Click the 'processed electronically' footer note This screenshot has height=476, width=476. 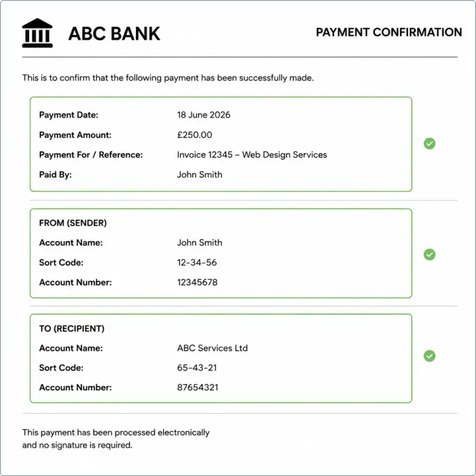pyautogui.click(x=116, y=439)
